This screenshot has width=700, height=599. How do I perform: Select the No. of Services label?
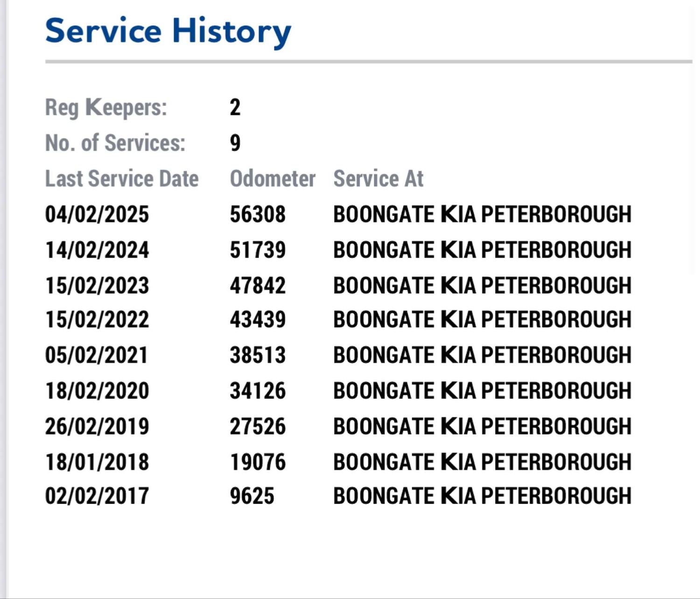[115, 143]
